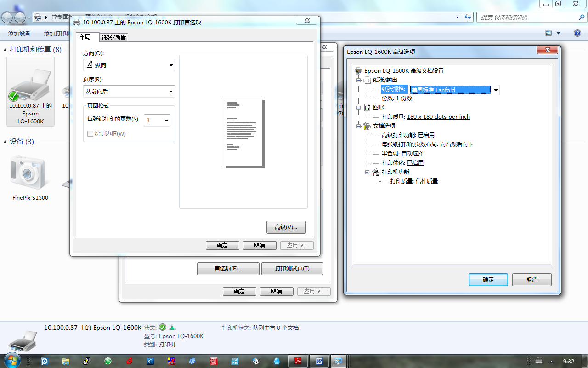Click the icon beside 打印机功能 tree node
Image resolution: width=588 pixels, height=368 pixels.
[x=376, y=172]
